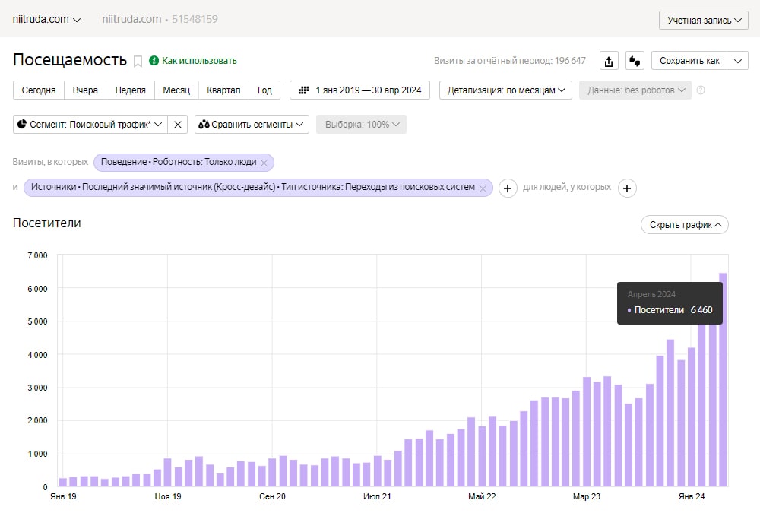Viewport: 760px width, 532px height.
Task: Collapse the chart with Скрыть график
Action: [x=685, y=225]
